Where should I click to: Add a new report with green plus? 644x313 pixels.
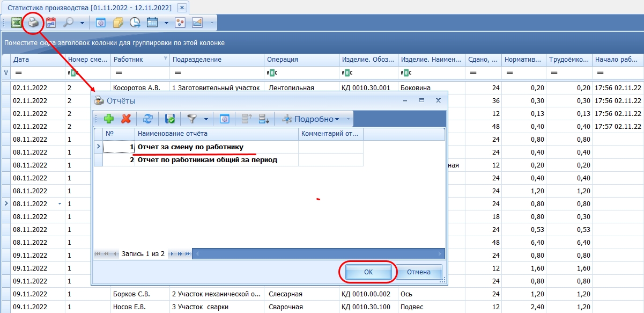point(109,119)
